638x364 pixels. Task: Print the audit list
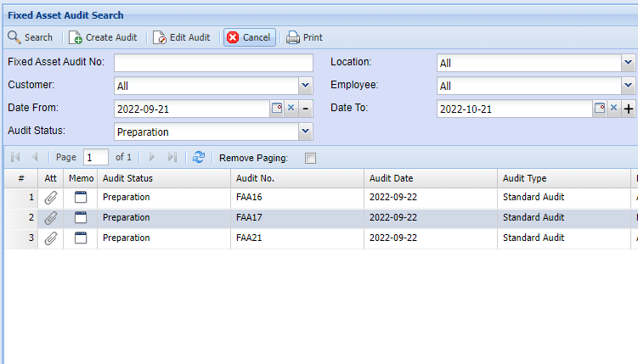pyautogui.click(x=304, y=37)
